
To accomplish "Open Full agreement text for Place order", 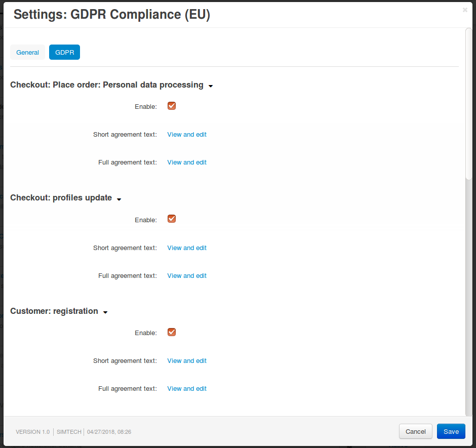I will [x=187, y=162].
